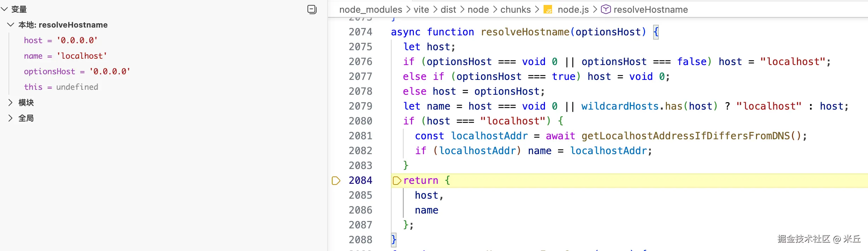Viewport: 868px width, 251px height.
Task: Click opening brace at end of line 2074
Action: (656, 32)
